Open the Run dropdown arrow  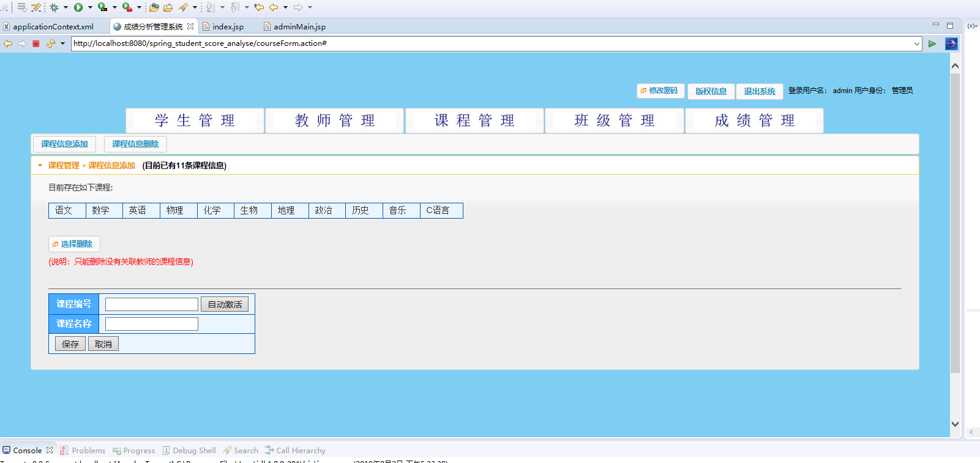[90, 7]
